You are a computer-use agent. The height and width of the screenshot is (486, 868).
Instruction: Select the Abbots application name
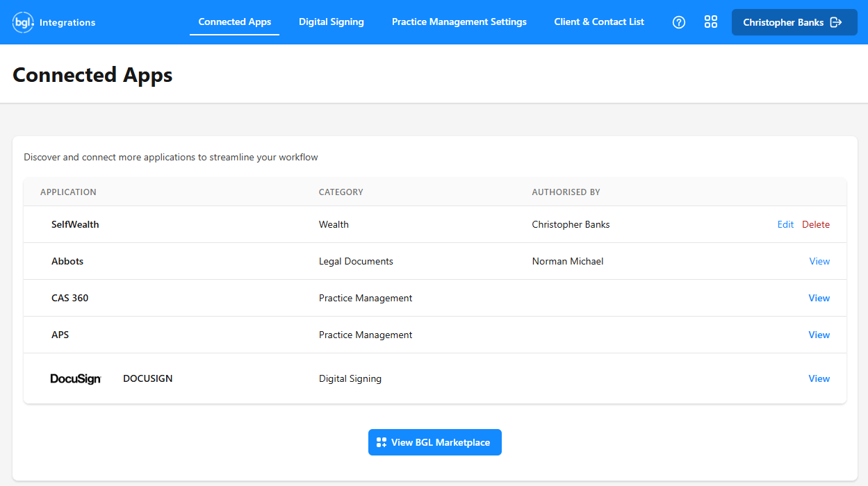(x=67, y=261)
